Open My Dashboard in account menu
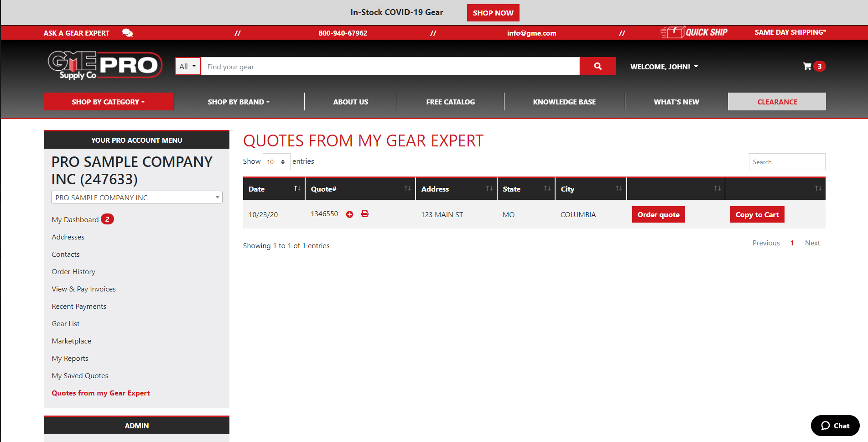The image size is (868, 442). (x=75, y=220)
